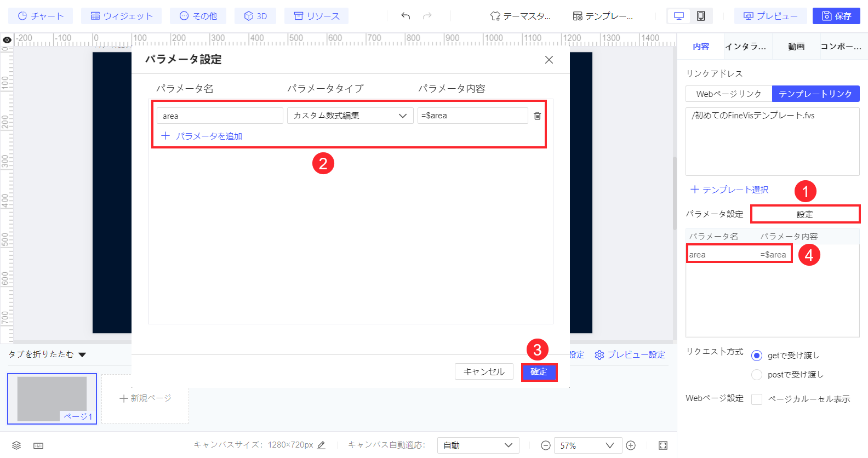868x458 pixels.
Task: Select the ページ1 thumbnail
Action: click(x=52, y=399)
